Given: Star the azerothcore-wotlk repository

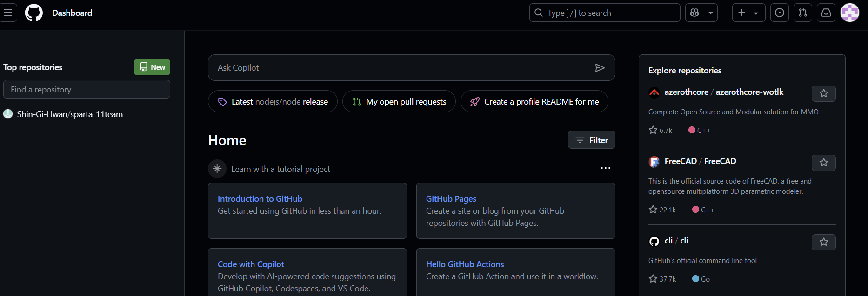Looking at the screenshot, I should click(x=824, y=93).
